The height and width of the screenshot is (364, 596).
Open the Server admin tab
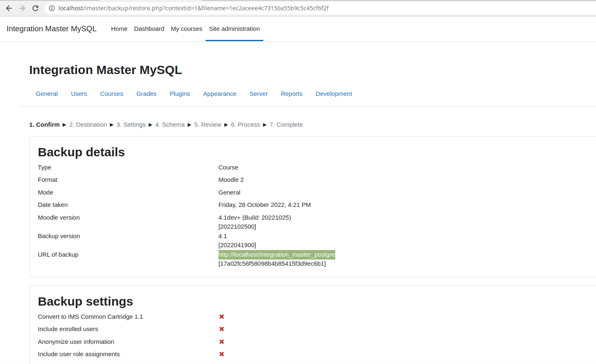coord(259,94)
